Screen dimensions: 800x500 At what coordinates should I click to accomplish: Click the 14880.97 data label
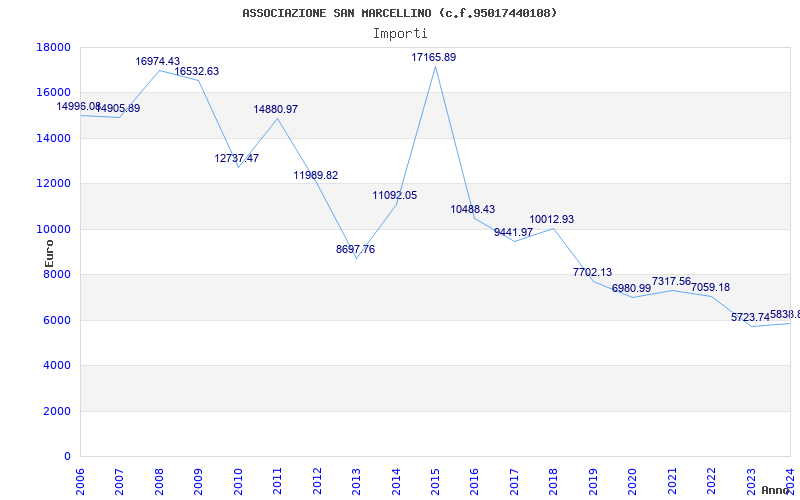(x=276, y=109)
